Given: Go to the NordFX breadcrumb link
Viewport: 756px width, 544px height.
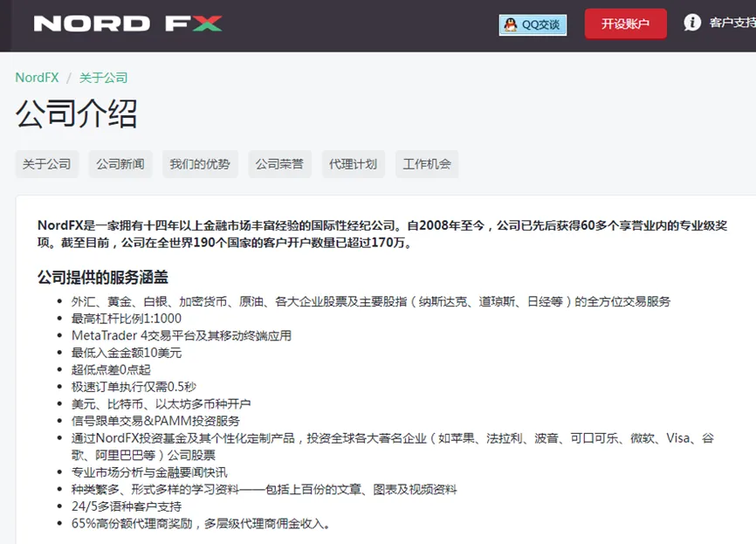Looking at the screenshot, I should 38,78.
